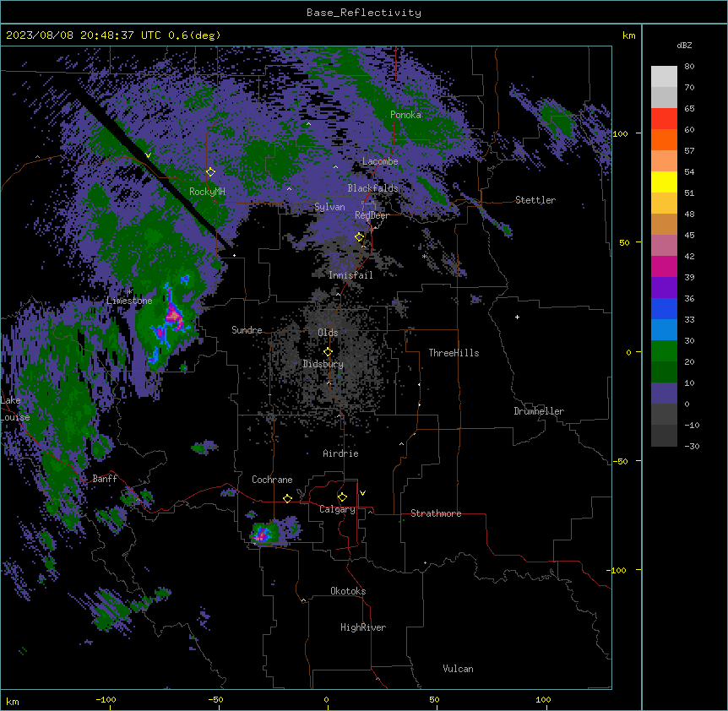728x711 pixels.
Task: Select the yellow diamond marker below Cochrane
Action: coord(287,499)
